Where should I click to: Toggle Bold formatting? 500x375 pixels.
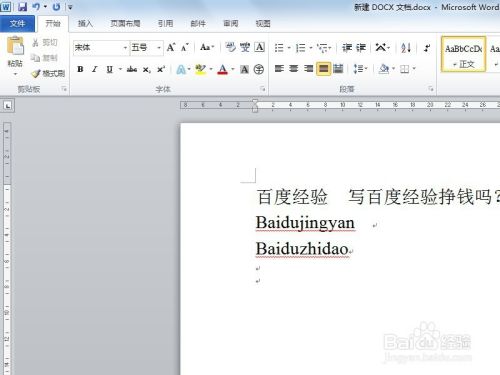coord(80,69)
